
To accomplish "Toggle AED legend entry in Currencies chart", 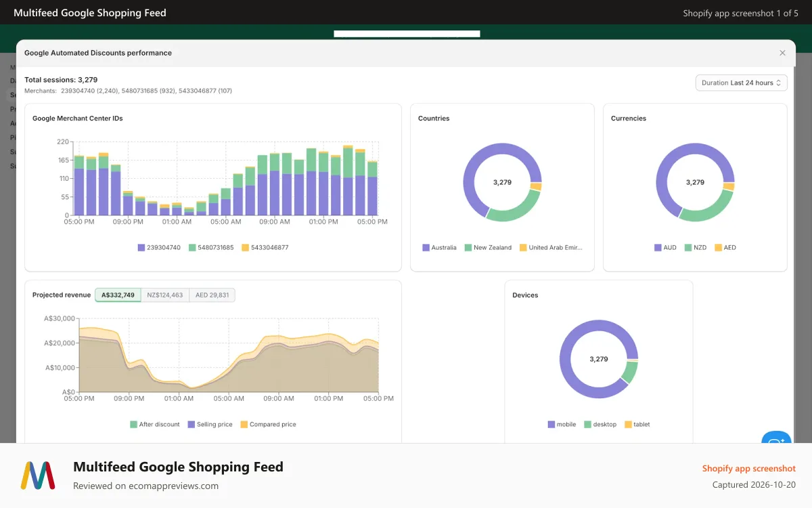I will pos(725,248).
